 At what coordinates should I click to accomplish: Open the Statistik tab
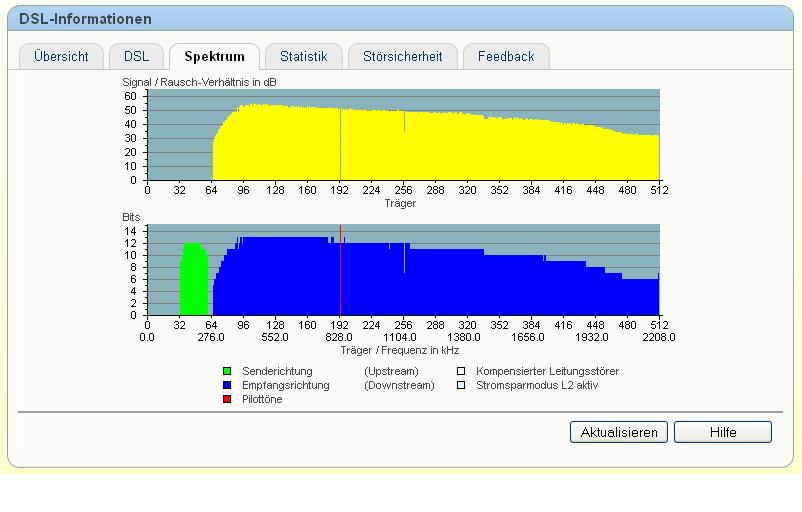304,56
